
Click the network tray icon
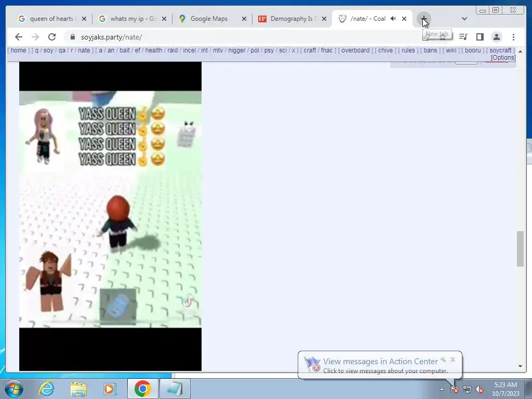(467, 389)
